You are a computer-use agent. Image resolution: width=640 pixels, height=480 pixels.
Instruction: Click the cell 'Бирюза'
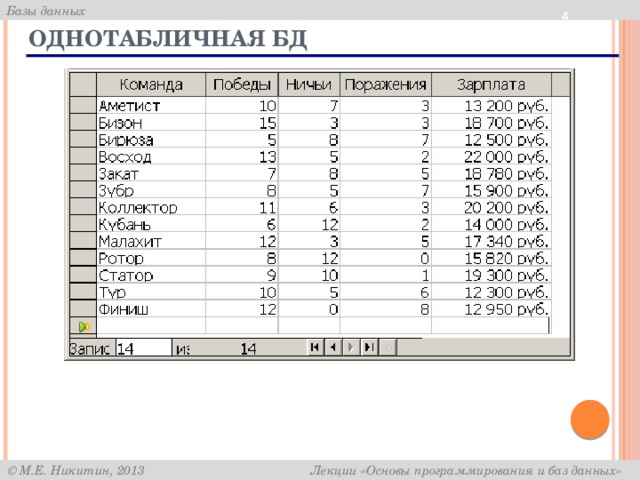coord(151,140)
